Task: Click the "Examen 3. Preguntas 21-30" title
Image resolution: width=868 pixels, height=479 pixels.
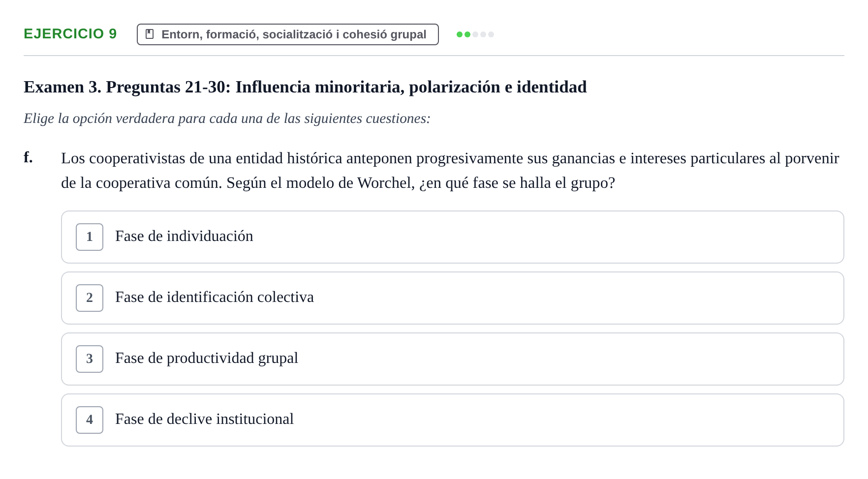Action: click(x=305, y=87)
